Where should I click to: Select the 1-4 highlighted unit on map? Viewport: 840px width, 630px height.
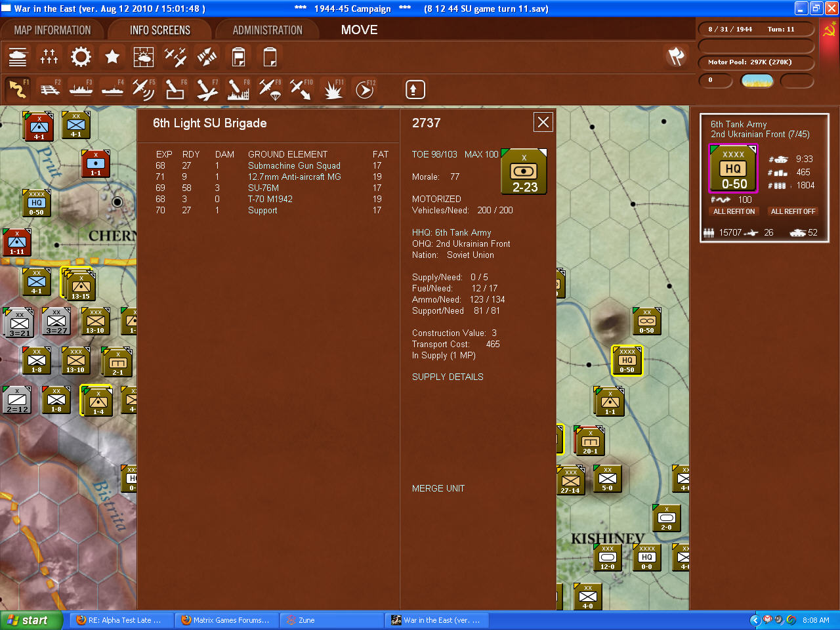point(97,401)
